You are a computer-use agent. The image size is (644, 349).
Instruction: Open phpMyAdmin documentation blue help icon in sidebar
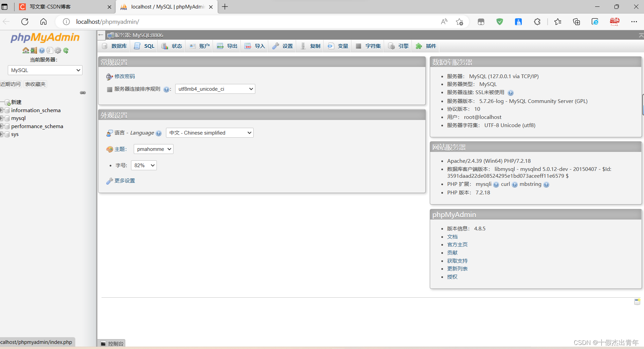tap(42, 51)
